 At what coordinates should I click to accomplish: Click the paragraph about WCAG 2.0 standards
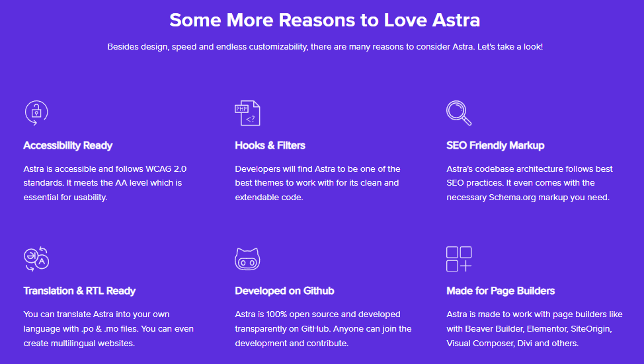point(104,183)
